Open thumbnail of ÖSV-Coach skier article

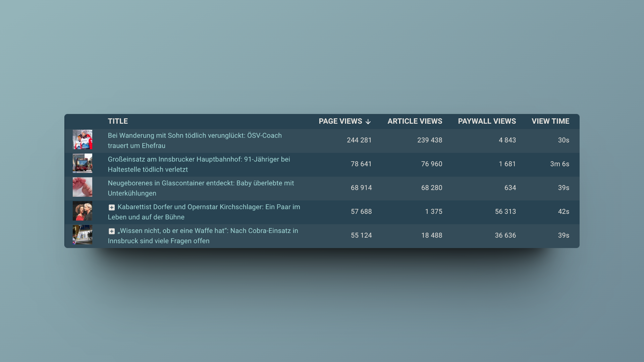click(83, 139)
